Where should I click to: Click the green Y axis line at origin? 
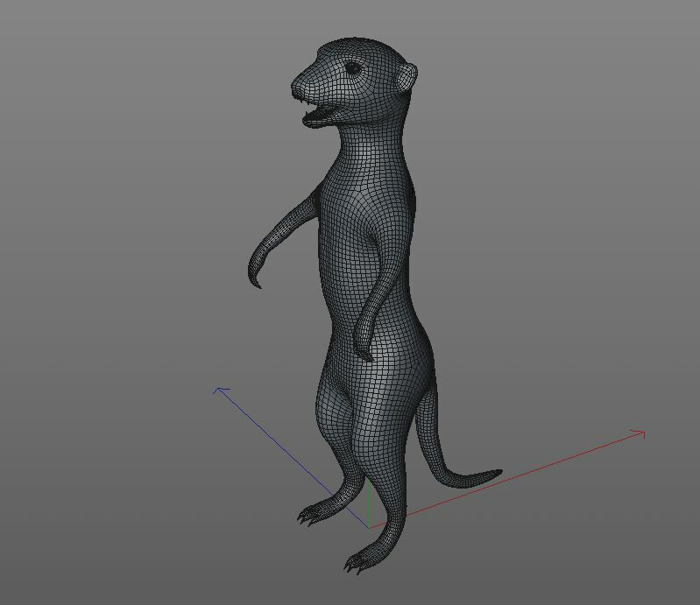click(369, 505)
